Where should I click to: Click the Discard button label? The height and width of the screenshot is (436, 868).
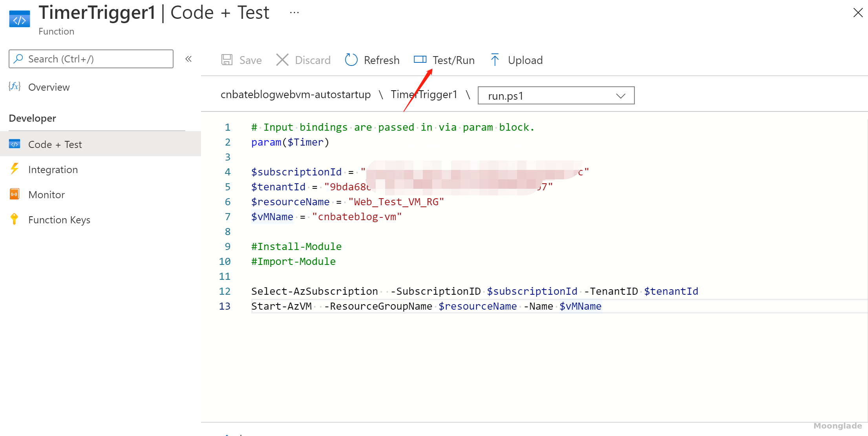[312, 60]
